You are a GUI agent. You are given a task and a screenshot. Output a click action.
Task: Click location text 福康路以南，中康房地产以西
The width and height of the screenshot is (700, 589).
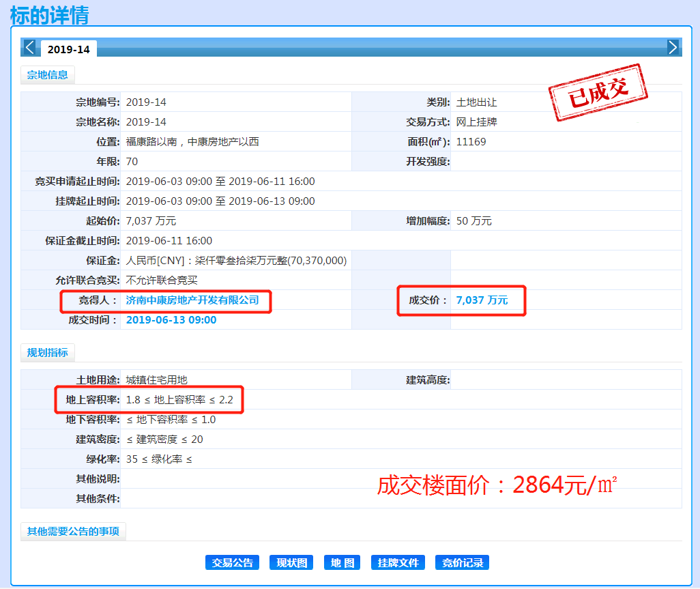[192, 141]
